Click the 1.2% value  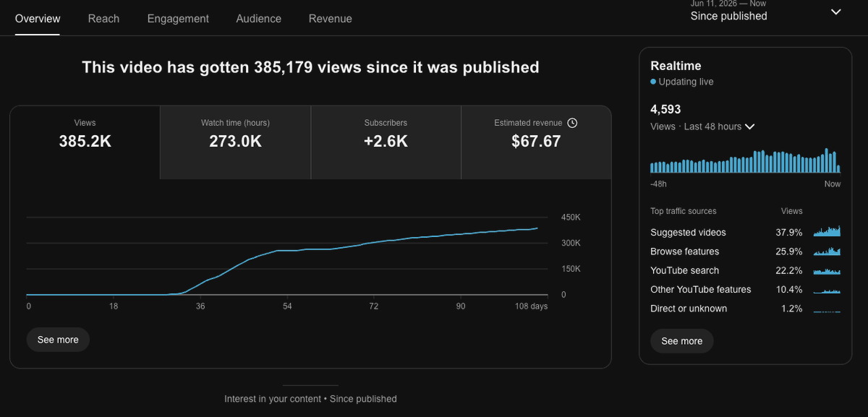click(791, 309)
